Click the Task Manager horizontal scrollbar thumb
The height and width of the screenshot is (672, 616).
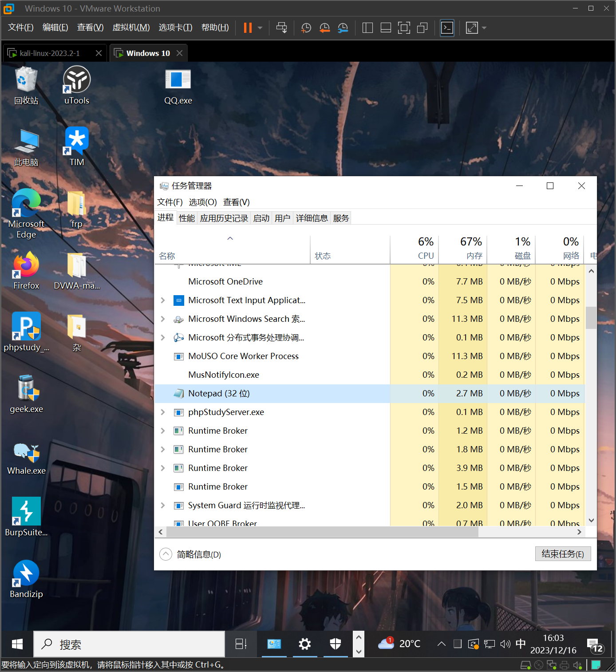pyautogui.click(x=322, y=532)
